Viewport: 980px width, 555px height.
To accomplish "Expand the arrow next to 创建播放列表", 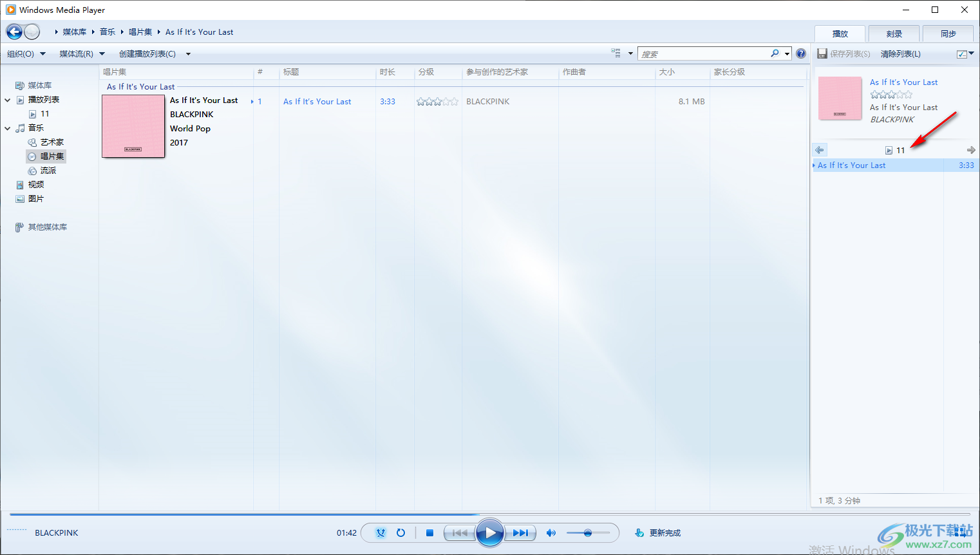I will pos(188,54).
